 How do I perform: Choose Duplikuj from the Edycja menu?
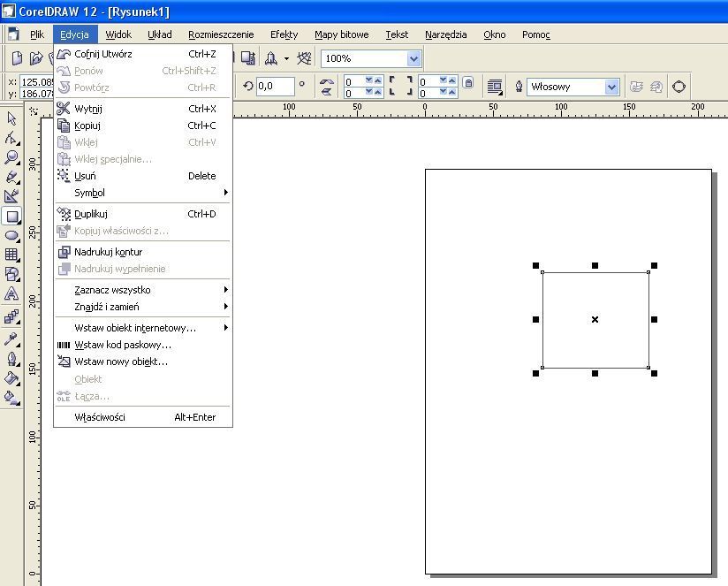(x=91, y=214)
